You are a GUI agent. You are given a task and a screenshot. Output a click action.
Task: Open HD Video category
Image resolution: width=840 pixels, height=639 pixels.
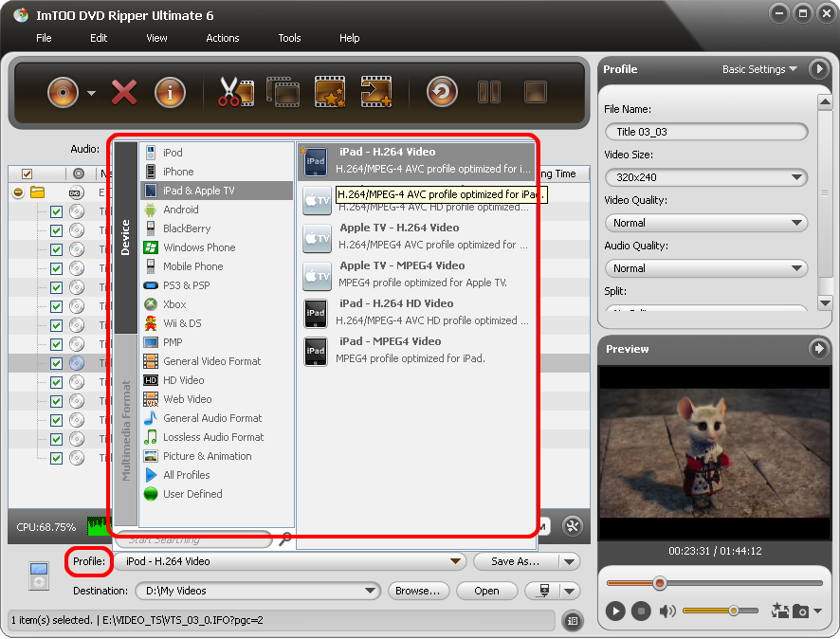pyautogui.click(x=217, y=380)
